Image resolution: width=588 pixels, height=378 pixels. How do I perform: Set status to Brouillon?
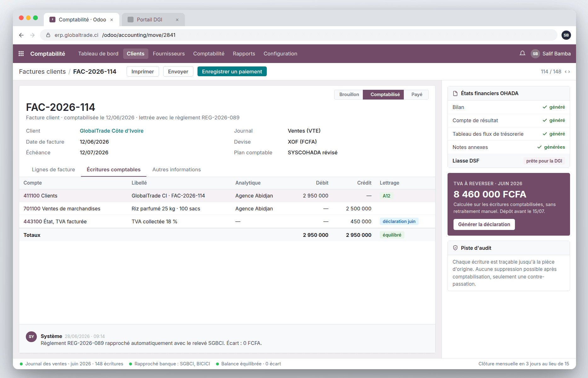[x=349, y=94]
